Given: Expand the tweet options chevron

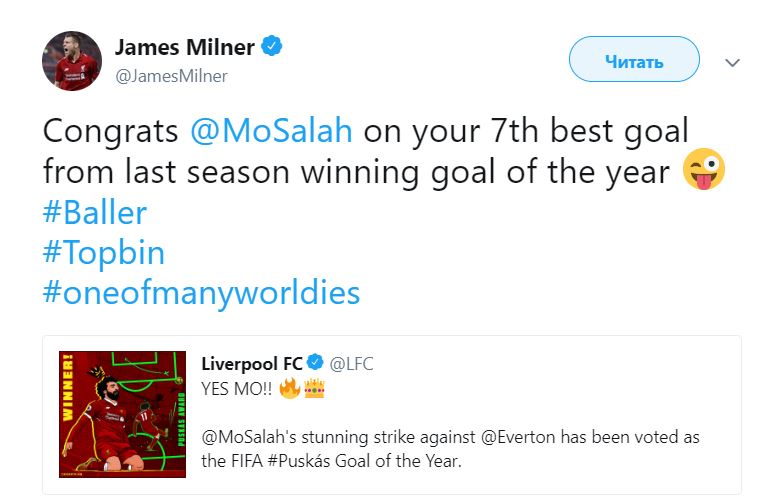Looking at the screenshot, I should pyautogui.click(x=732, y=63).
